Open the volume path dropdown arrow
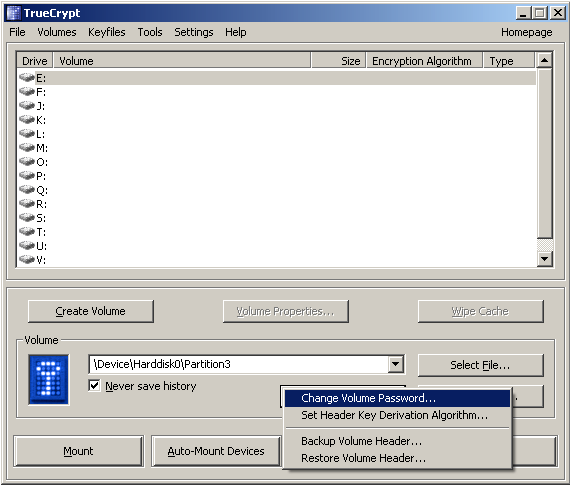The width and height of the screenshot is (571, 485). [x=395, y=364]
